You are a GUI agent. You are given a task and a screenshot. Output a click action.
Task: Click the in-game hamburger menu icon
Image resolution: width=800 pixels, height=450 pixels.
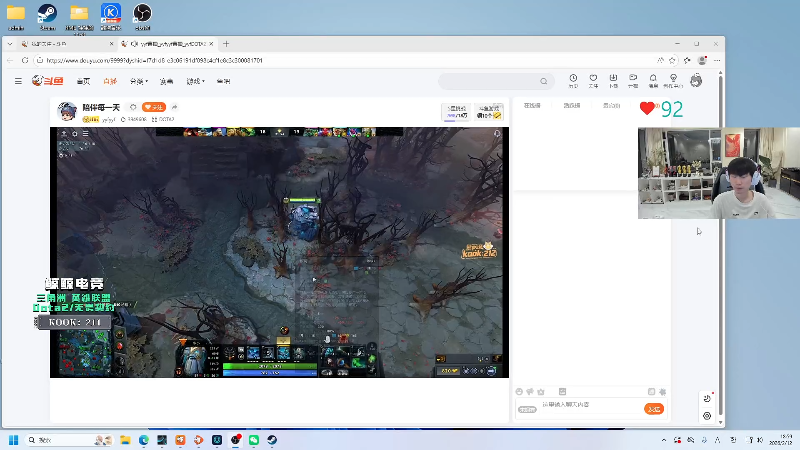[86, 134]
